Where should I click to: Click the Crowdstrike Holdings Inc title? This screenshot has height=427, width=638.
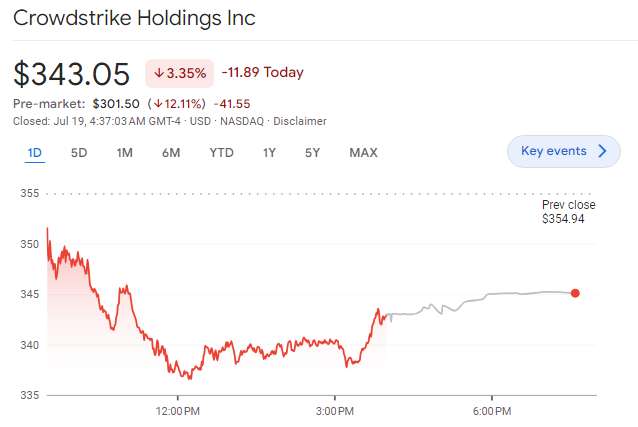(134, 19)
